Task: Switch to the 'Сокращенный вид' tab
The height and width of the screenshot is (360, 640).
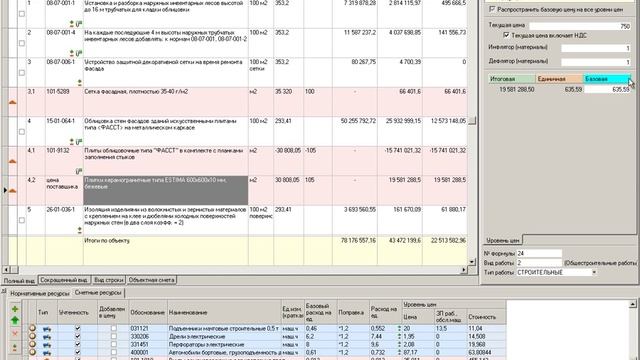Action: (64, 280)
